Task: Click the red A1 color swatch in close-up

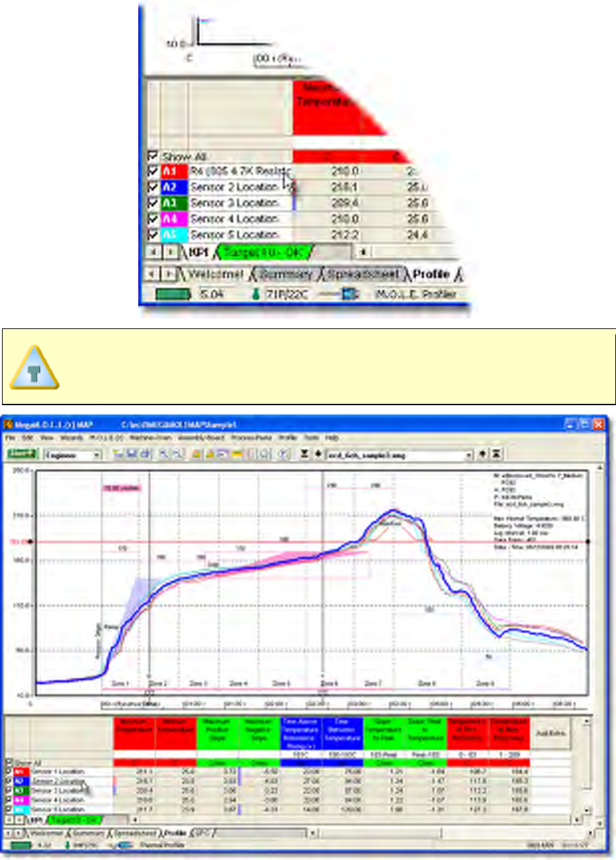Action: point(173,171)
